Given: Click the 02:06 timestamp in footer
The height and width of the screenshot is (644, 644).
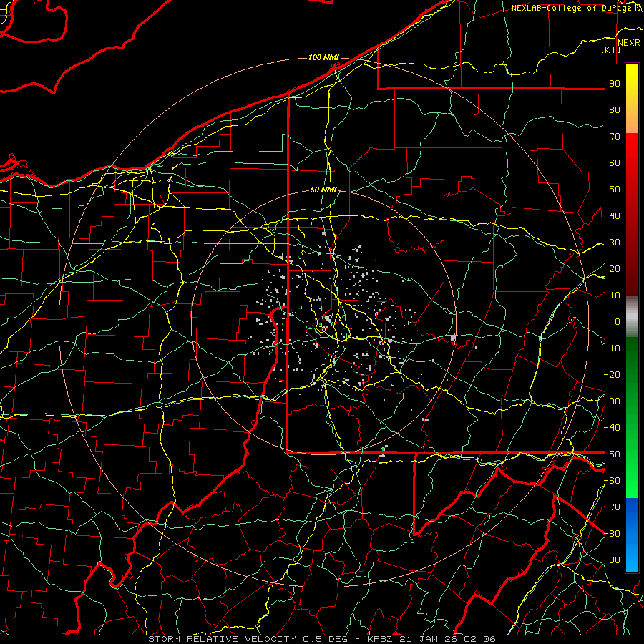Looking at the screenshot, I should tap(479, 639).
